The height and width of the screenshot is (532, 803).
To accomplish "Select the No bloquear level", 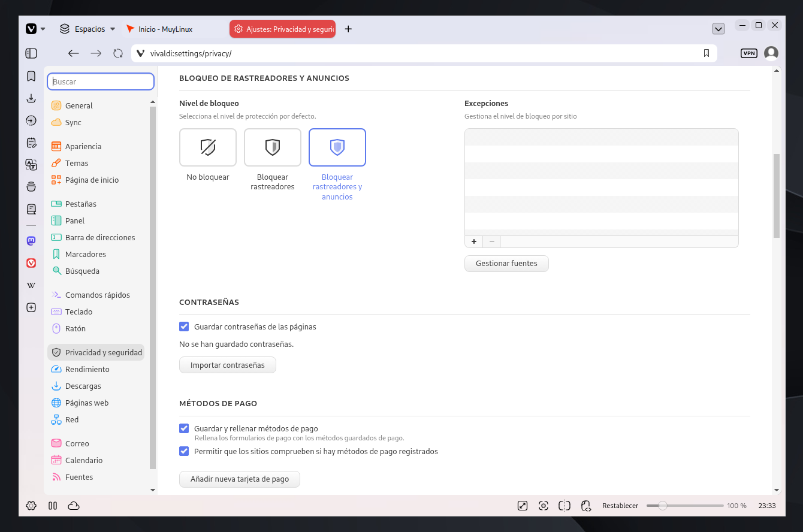I will click(x=208, y=147).
